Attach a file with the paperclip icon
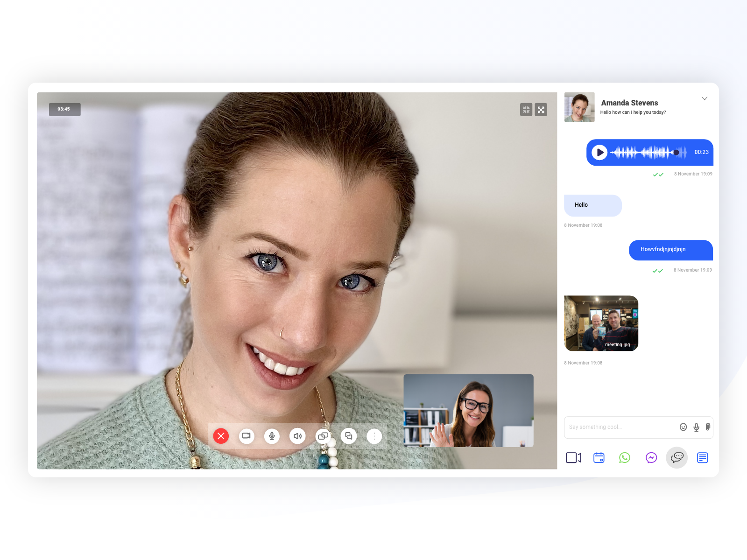 coord(708,427)
